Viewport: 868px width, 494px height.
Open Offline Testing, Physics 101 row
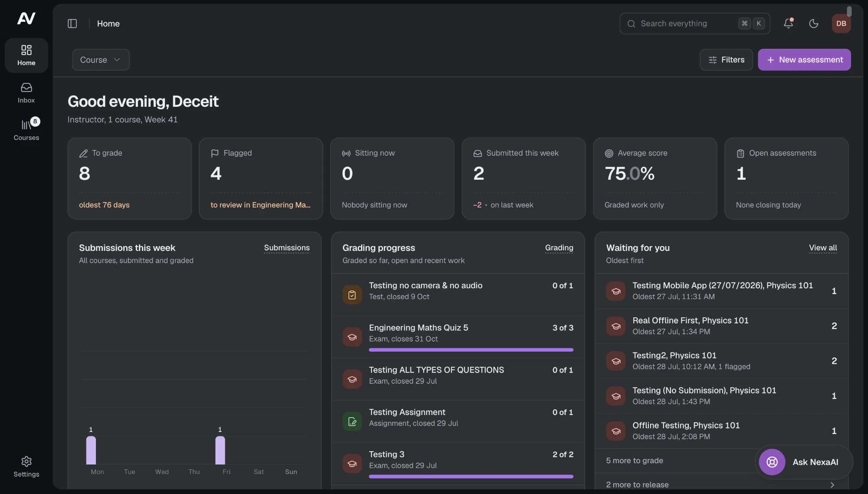(x=721, y=431)
